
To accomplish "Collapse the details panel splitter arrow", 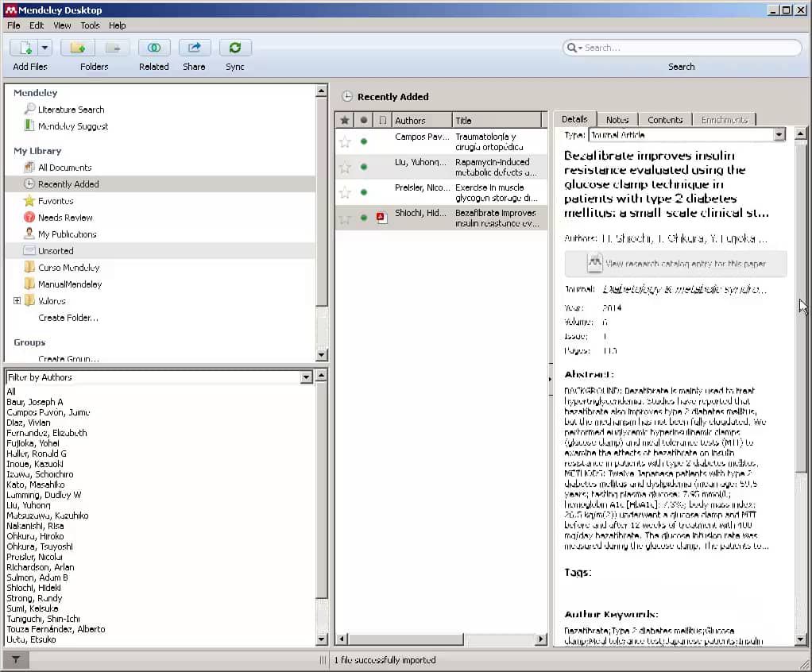I will (x=550, y=379).
